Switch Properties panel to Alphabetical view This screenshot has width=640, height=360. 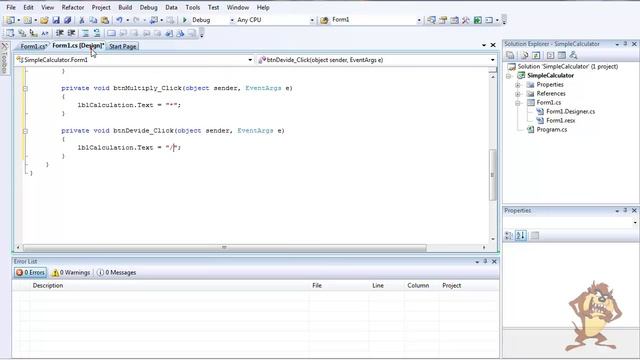[x=520, y=236]
